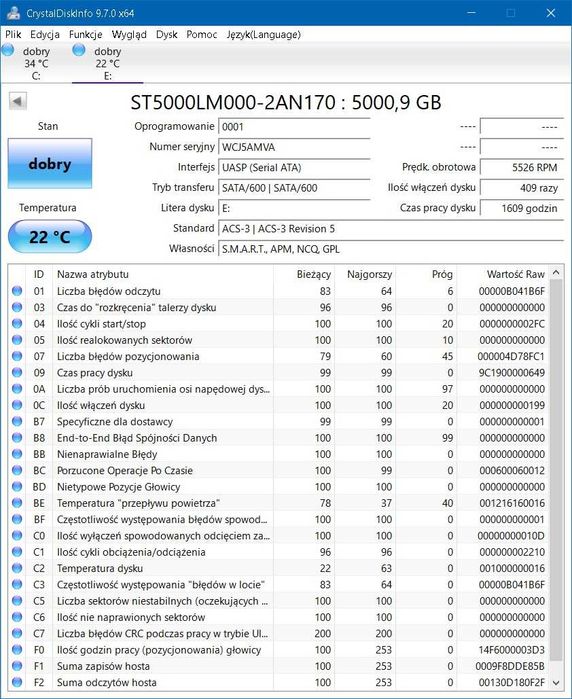The image size is (572, 699).
Task: Click raw value 9C1900000649
Action: pyautogui.click(x=512, y=373)
